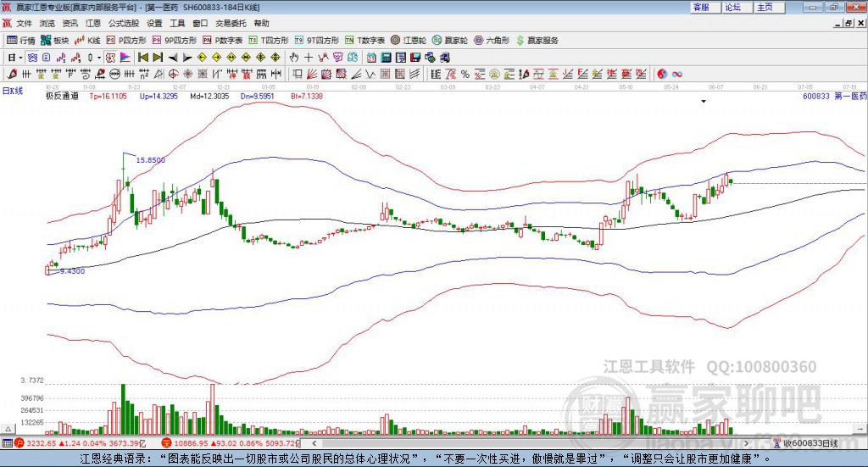Open the 板块 sector view
Image resolution: width=868 pixels, height=467 pixels.
click(54, 41)
